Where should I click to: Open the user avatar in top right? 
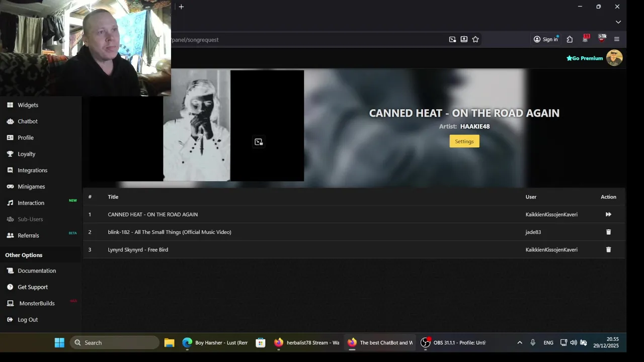click(x=614, y=58)
